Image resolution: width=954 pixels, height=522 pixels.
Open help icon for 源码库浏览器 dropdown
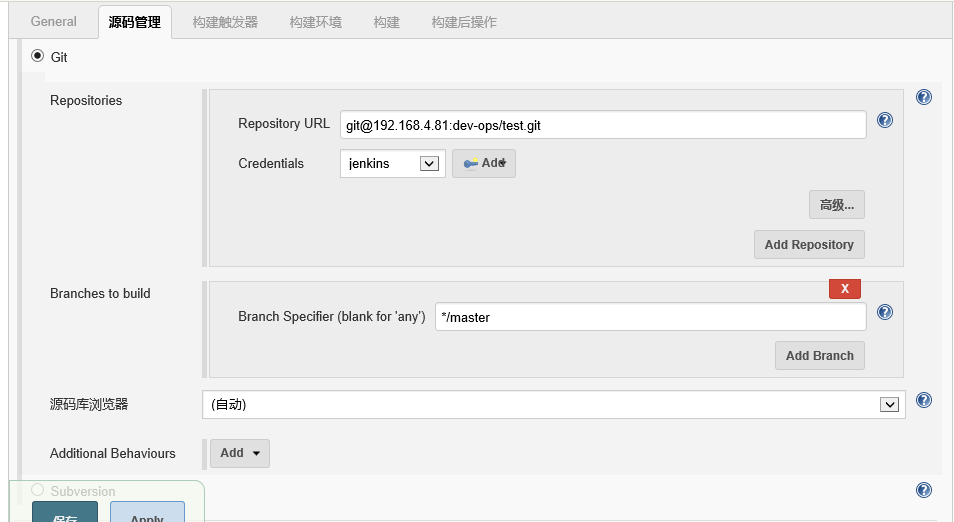pos(924,400)
